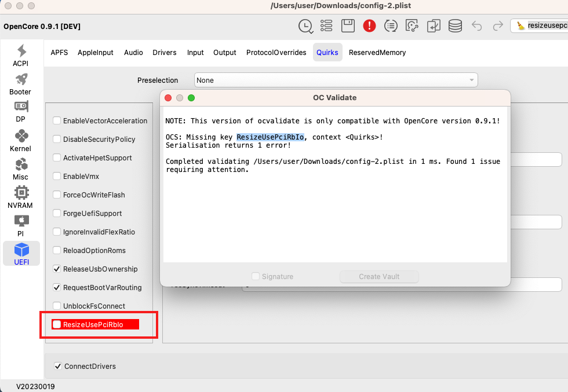Switch to the Drivers tab
The image size is (568, 392).
pos(165,53)
